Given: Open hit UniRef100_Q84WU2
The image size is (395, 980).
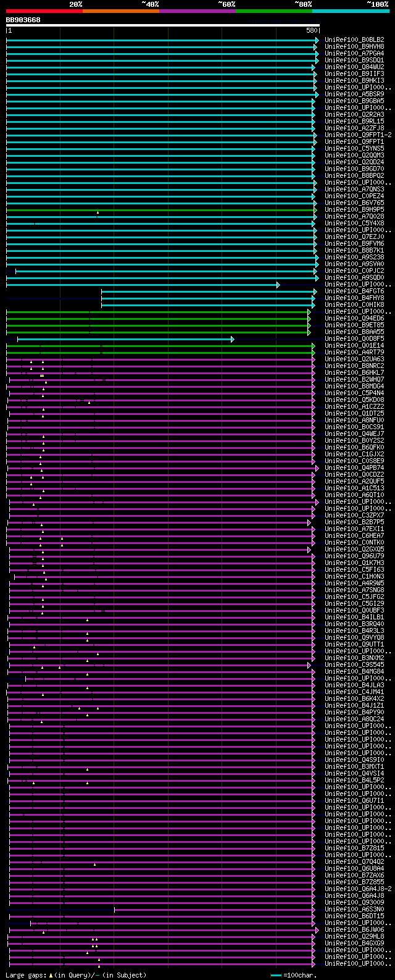Looking at the screenshot, I should coord(354,67).
